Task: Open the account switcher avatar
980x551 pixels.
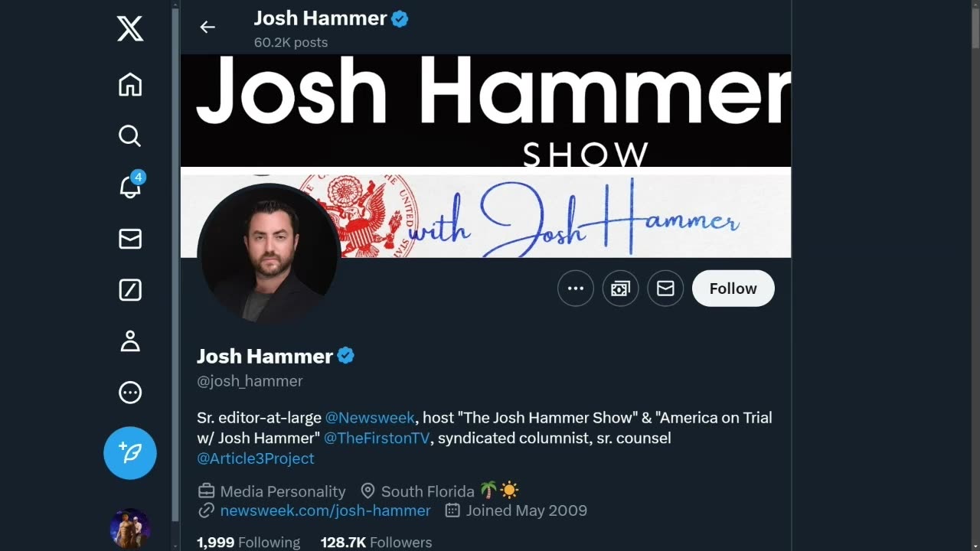Action: [130, 528]
